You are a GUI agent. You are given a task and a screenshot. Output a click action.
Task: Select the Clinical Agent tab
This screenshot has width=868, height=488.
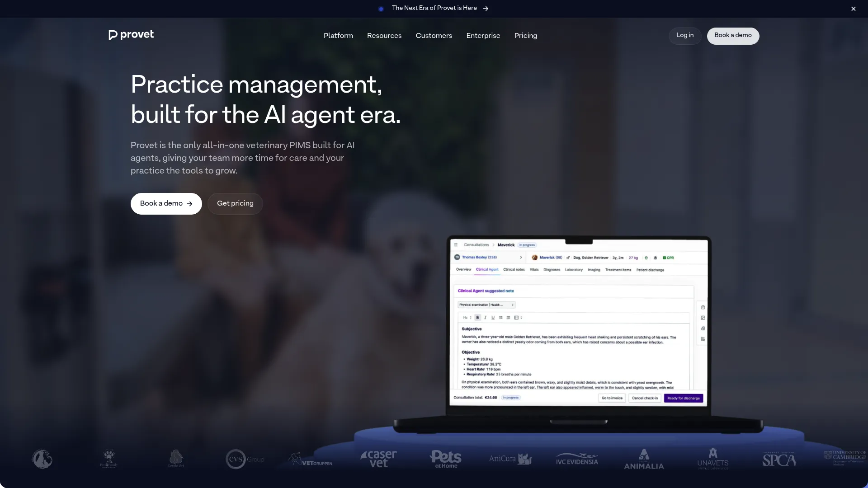click(x=487, y=269)
